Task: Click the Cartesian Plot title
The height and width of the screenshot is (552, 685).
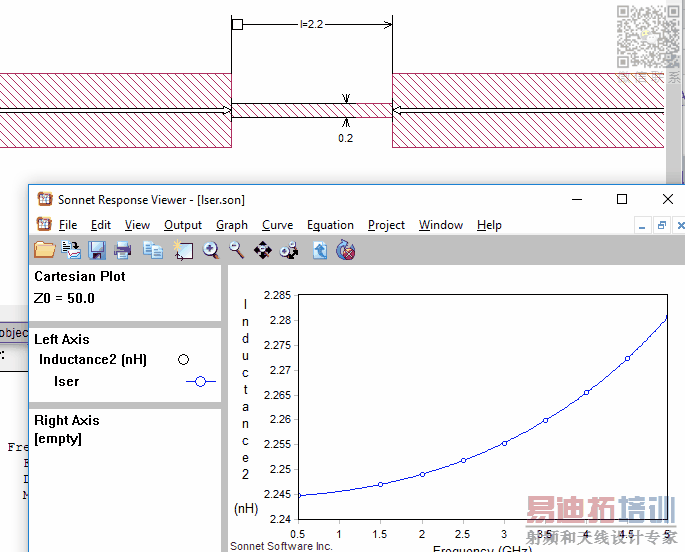Action: (80, 276)
